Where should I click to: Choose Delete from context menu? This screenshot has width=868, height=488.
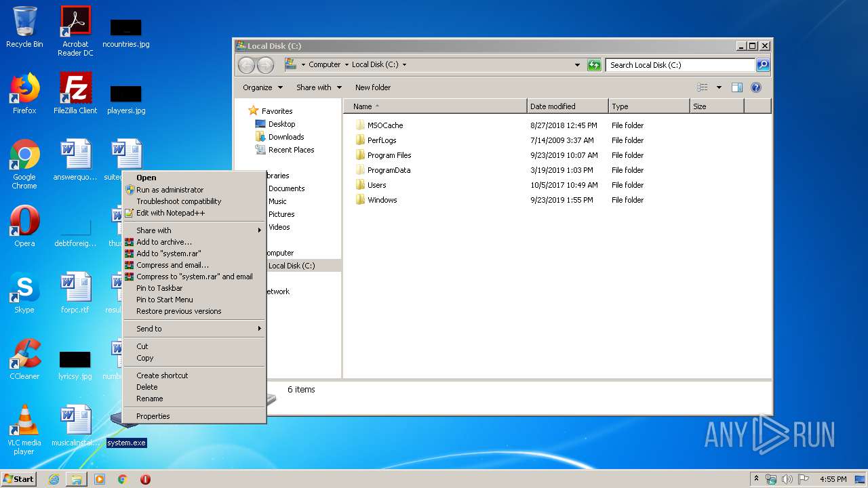coord(195,387)
